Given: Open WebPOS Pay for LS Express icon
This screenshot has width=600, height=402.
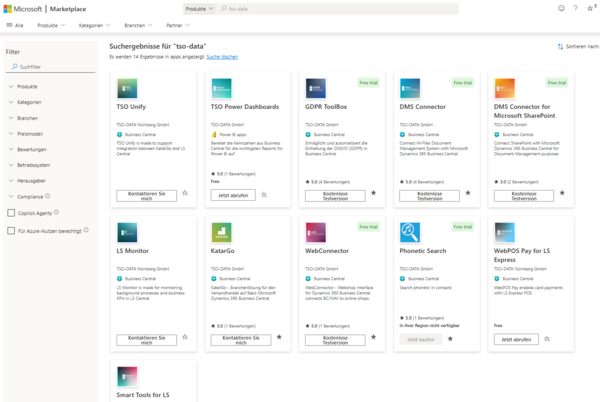Looking at the screenshot, I should click(x=504, y=233).
